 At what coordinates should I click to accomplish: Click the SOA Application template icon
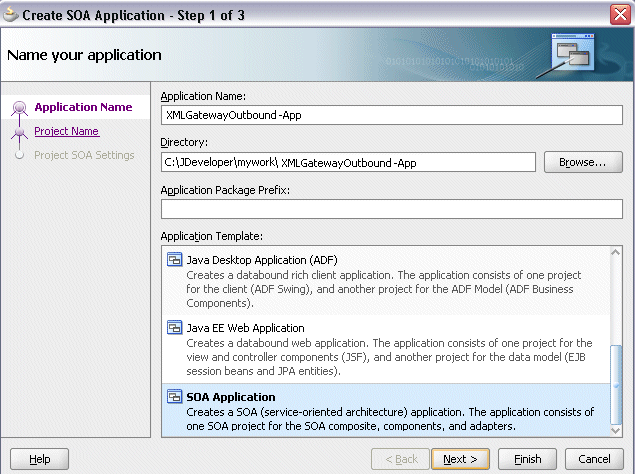point(175,396)
